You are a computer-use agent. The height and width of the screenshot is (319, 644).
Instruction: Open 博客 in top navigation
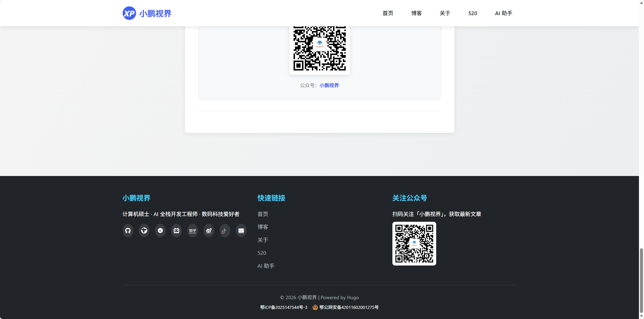click(x=417, y=13)
